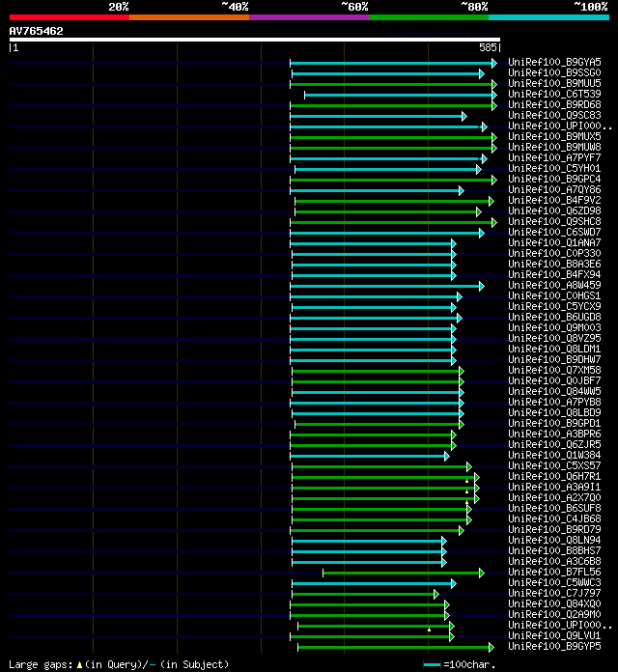Select the UniRef100_Q9SC83 label
The height and width of the screenshot is (672, 618).
coord(554,115)
